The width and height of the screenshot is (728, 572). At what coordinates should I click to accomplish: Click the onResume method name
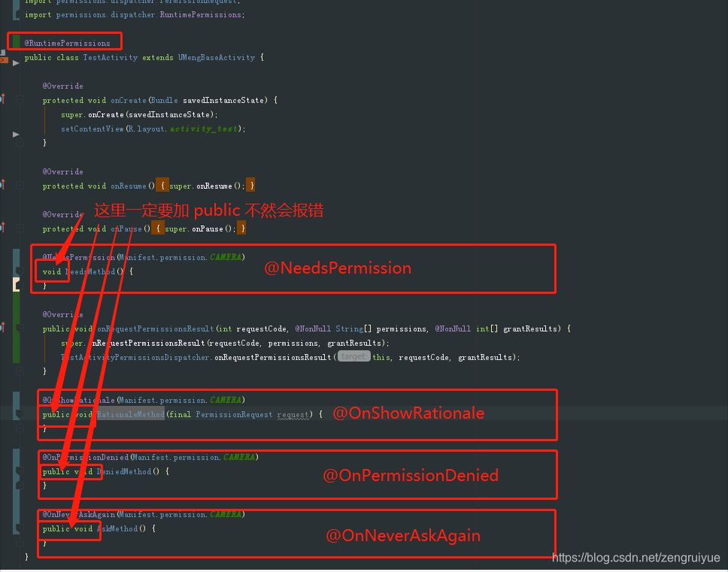coord(128,186)
